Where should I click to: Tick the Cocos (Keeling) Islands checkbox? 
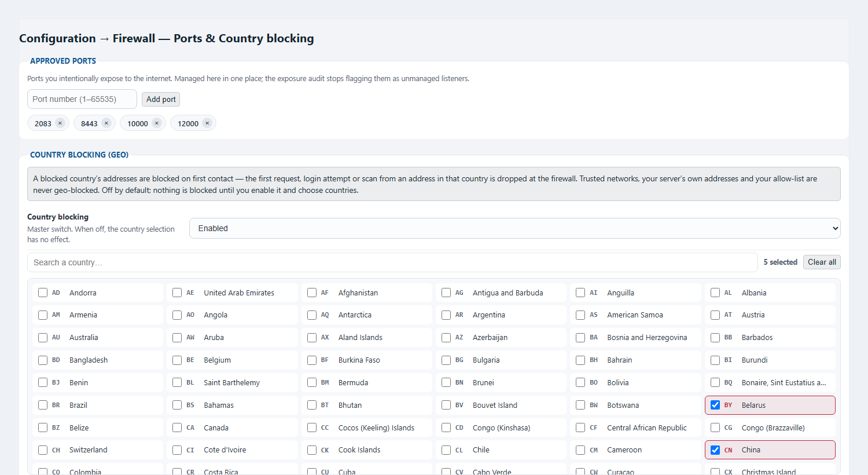point(312,427)
